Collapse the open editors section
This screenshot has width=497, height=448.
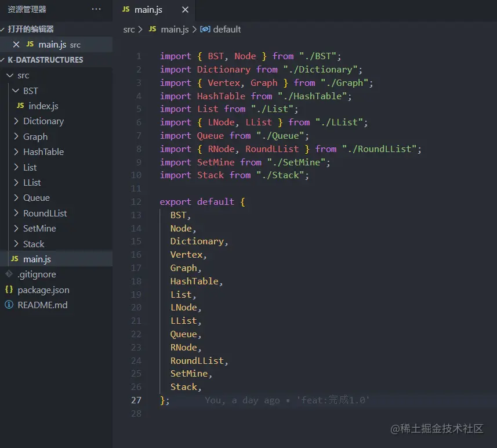click(x=2, y=29)
